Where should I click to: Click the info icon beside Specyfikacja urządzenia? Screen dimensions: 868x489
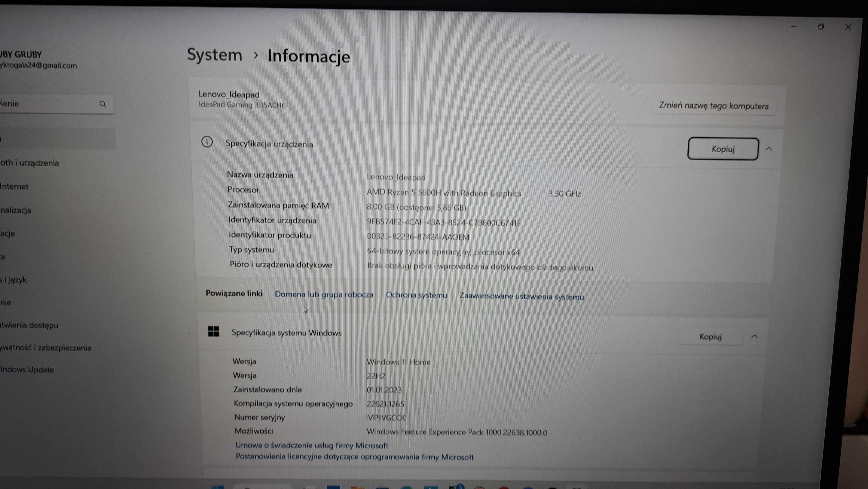[207, 142]
